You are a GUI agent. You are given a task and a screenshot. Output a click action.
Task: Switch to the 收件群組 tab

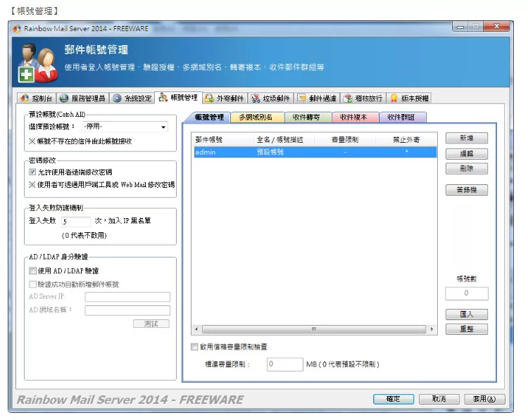[x=403, y=117]
